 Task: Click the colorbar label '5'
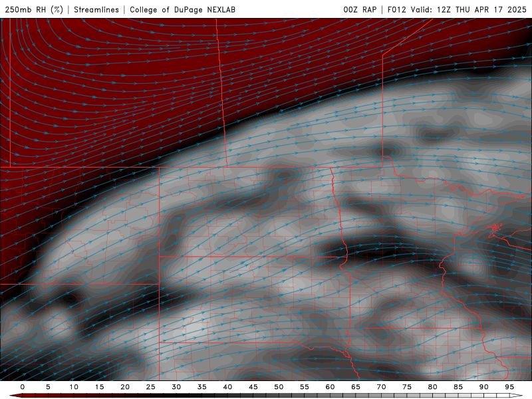tap(48, 387)
